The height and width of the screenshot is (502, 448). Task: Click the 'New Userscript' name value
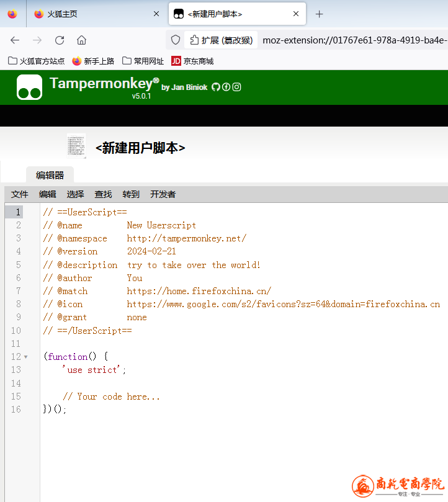point(161,225)
